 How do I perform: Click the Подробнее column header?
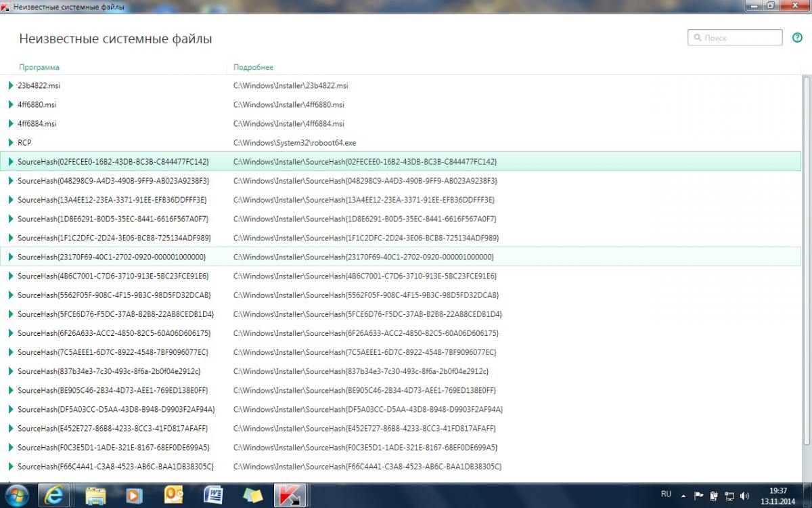tap(253, 67)
